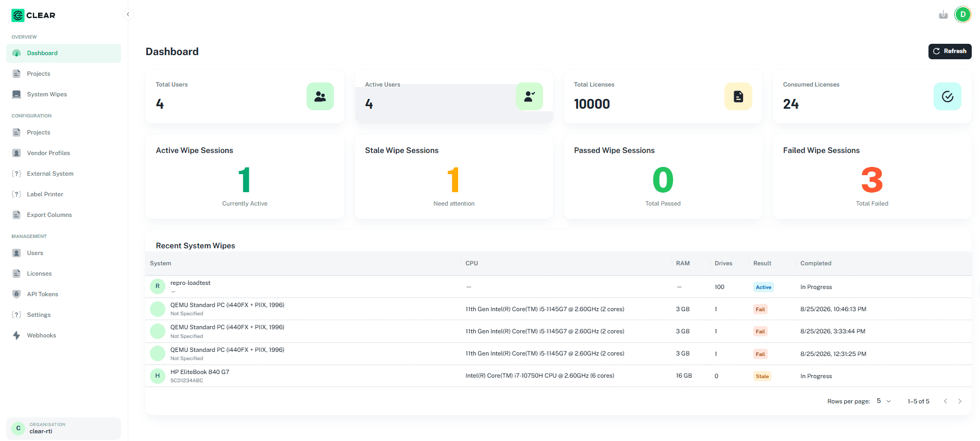Go to next page of wipes

[x=960, y=401]
